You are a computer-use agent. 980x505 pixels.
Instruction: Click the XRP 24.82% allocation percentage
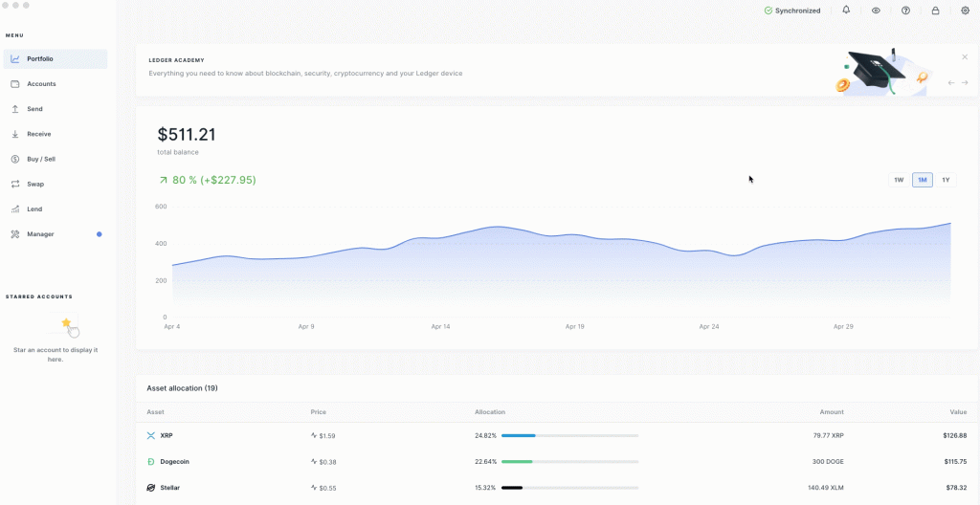click(x=485, y=435)
